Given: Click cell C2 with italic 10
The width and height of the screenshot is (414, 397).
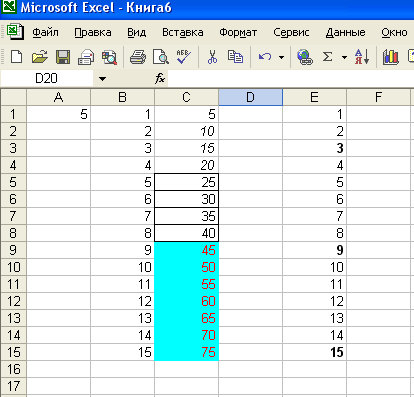Looking at the screenshot, I should click(x=186, y=131).
